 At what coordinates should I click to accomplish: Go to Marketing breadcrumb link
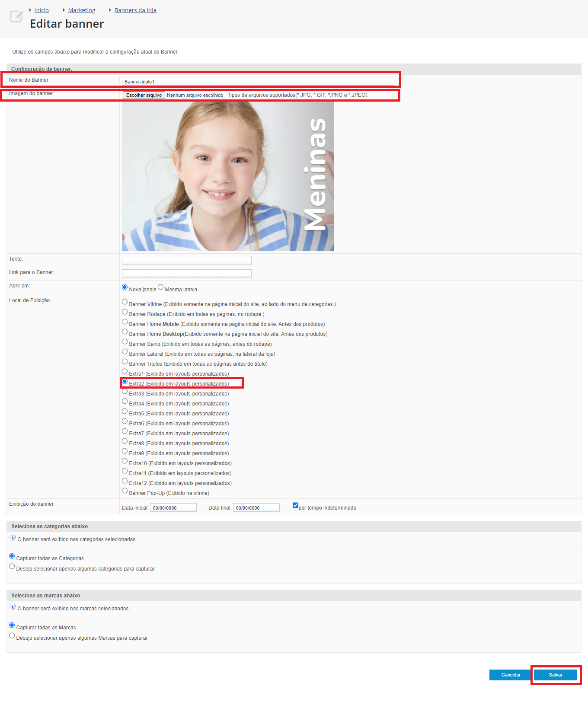(x=82, y=10)
